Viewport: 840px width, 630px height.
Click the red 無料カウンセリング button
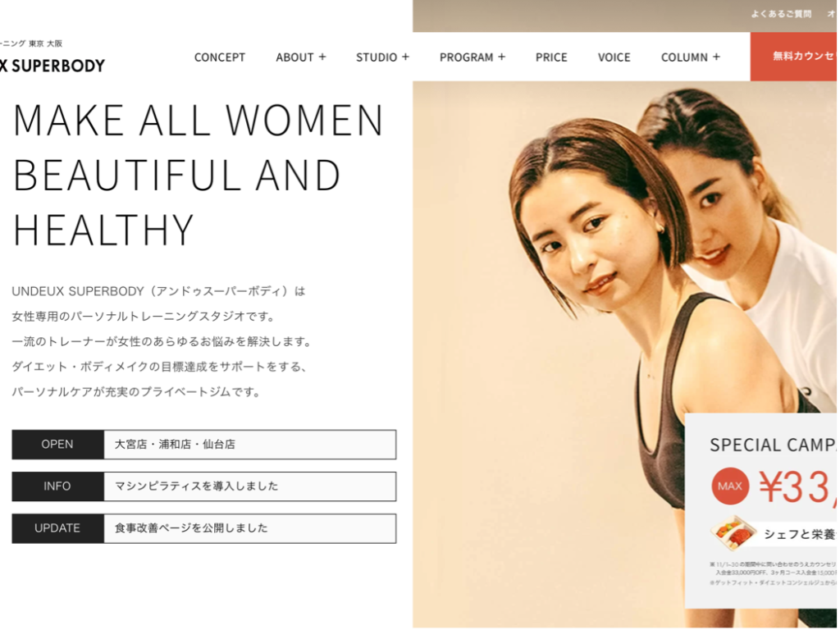point(793,57)
